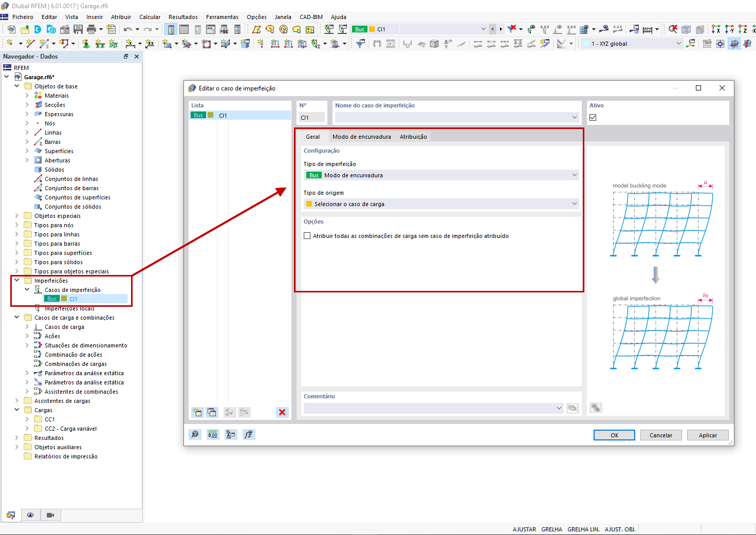
Task: Click the Comentário input field
Action: click(432, 408)
